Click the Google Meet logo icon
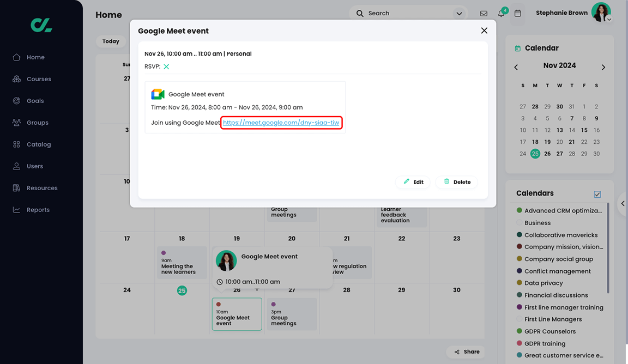 click(x=158, y=94)
